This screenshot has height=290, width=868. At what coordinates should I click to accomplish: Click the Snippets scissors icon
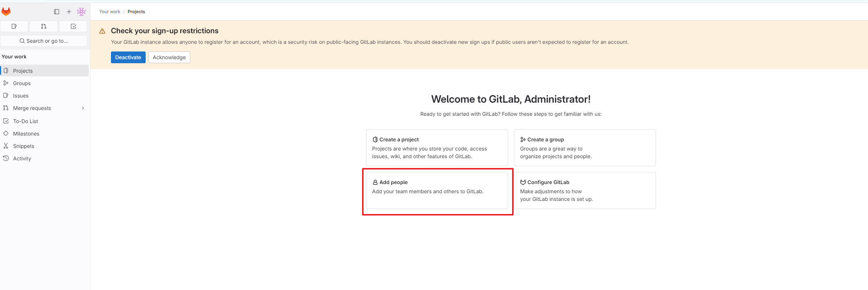point(6,146)
